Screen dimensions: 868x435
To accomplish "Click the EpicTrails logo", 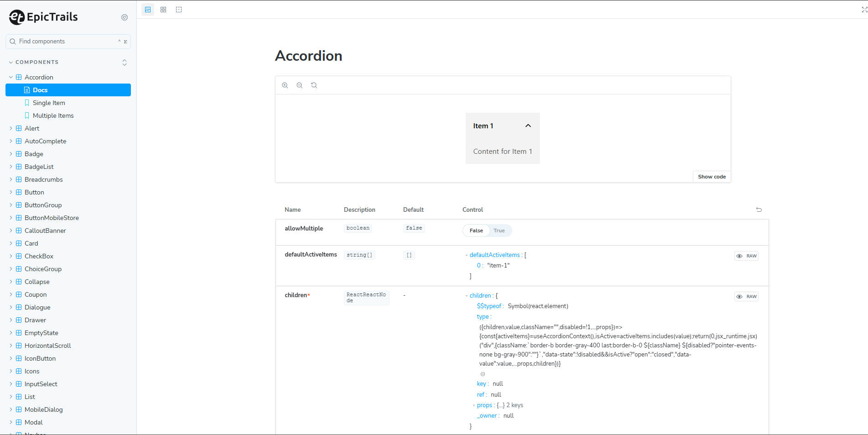I will [x=43, y=17].
